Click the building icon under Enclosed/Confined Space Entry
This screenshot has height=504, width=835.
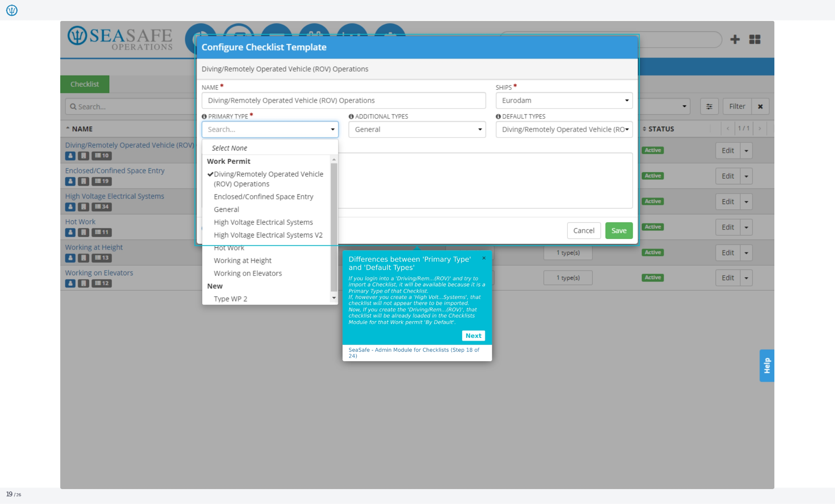coord(83,182)
